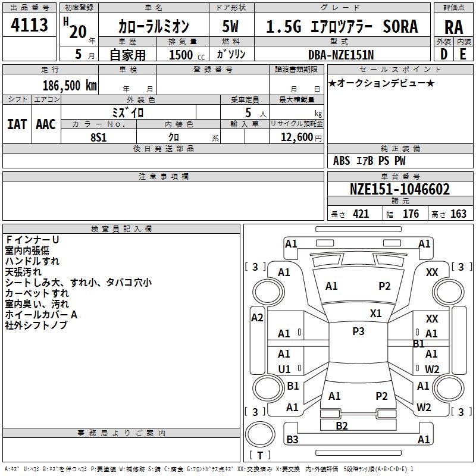Screen dimensions: 476x476
Task: Select fuel type ガソリン
Action: (231, 54)
